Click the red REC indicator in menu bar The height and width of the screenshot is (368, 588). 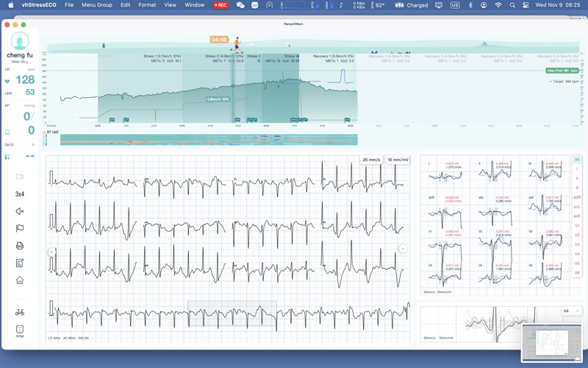point(220,5)
